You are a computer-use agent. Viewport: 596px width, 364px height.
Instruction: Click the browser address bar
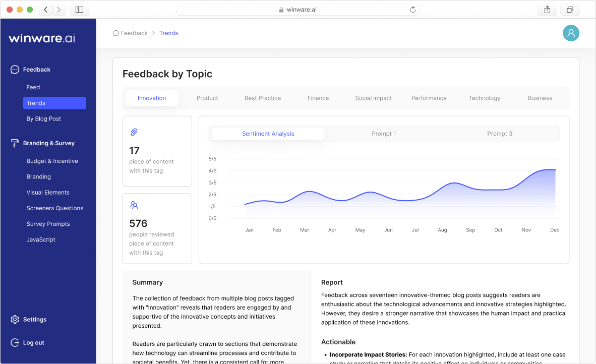298,9
